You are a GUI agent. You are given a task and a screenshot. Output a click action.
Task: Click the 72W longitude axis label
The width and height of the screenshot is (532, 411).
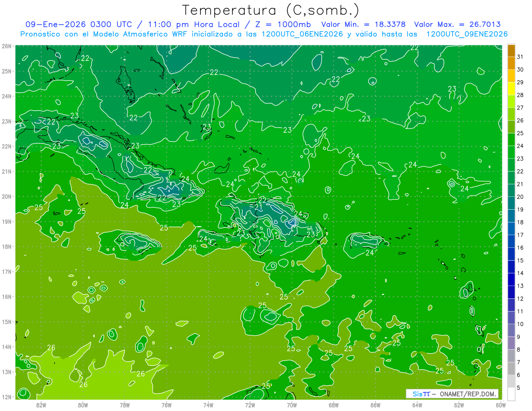[250, 405]
